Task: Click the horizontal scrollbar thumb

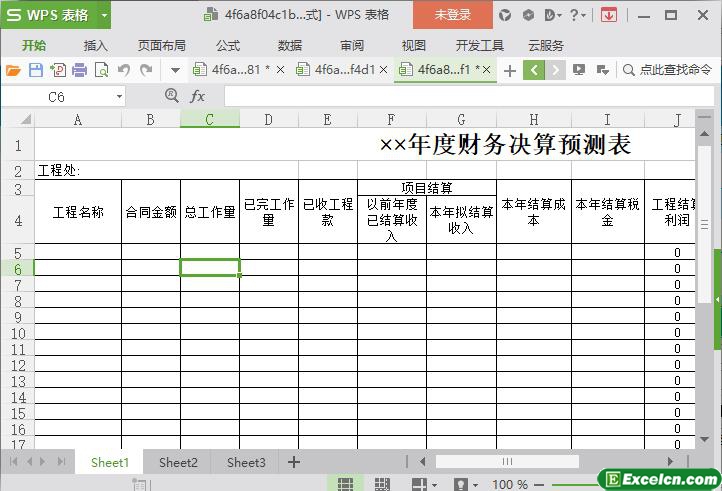Action: 507,462
